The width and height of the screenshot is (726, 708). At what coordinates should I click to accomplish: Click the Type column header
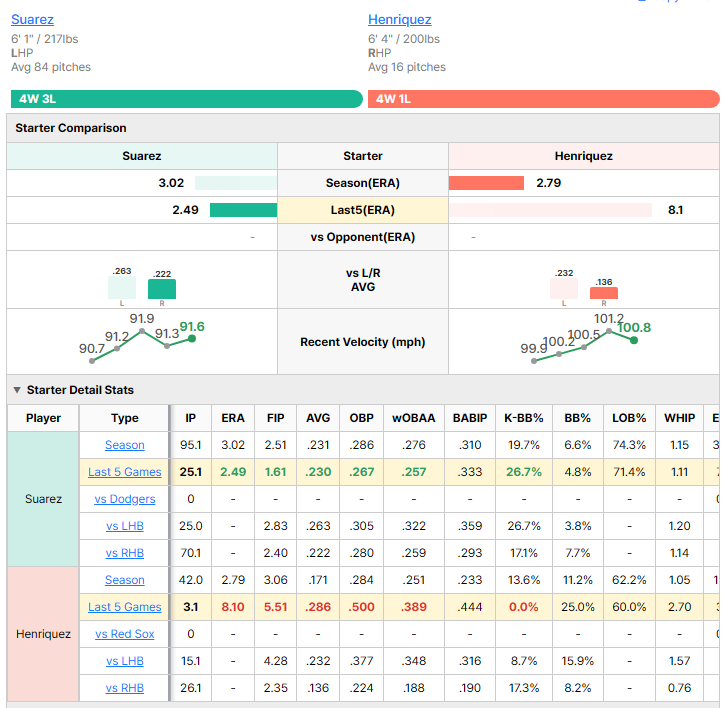coord(125,418)
